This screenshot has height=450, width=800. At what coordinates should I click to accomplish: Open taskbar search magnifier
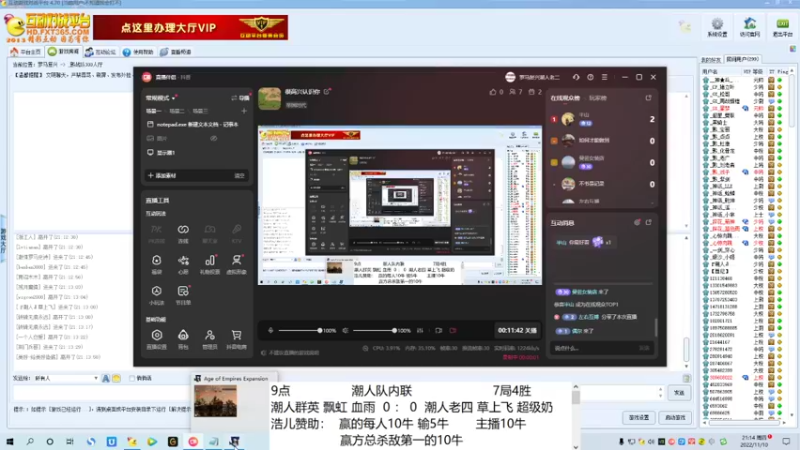[x=30, y=441]
